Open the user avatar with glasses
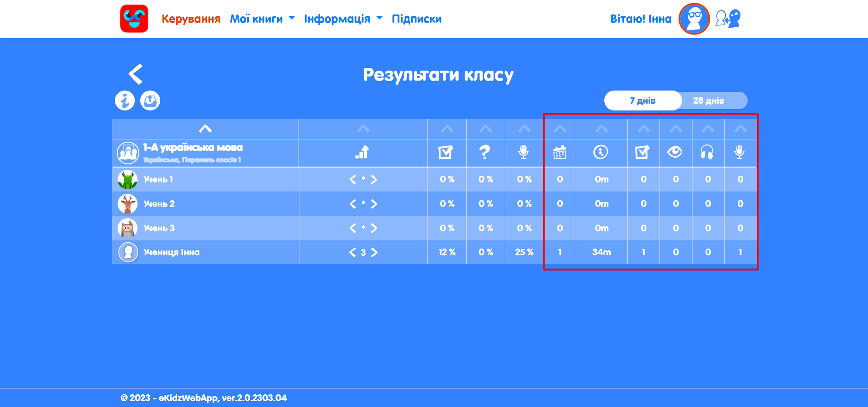Viewport: 868px width, 407px height. coord(694,19)
